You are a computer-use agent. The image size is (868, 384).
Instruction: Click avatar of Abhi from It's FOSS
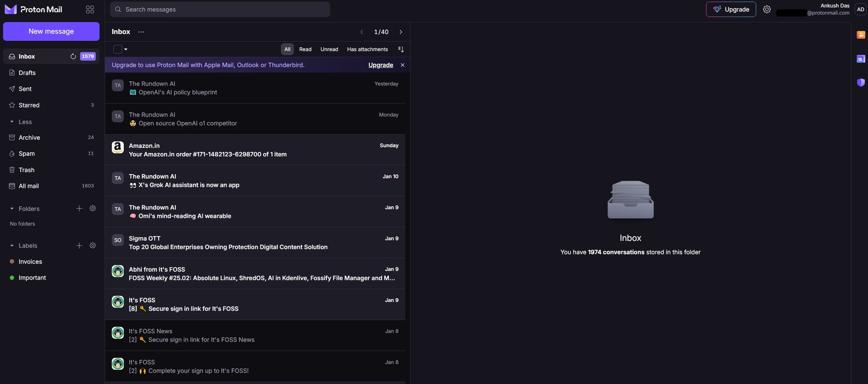pyautogui.click(x=118, y=271)
